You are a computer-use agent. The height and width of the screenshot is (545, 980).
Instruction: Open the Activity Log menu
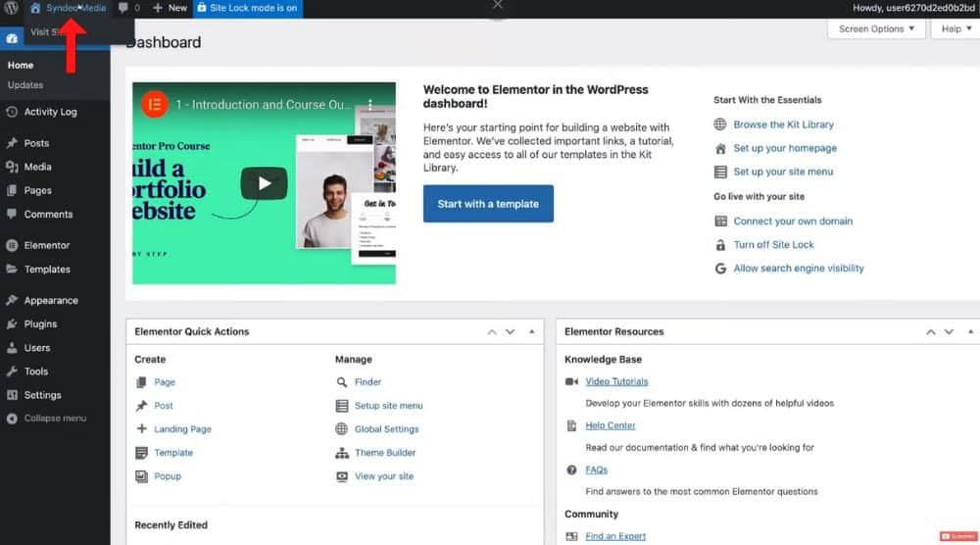50,112
